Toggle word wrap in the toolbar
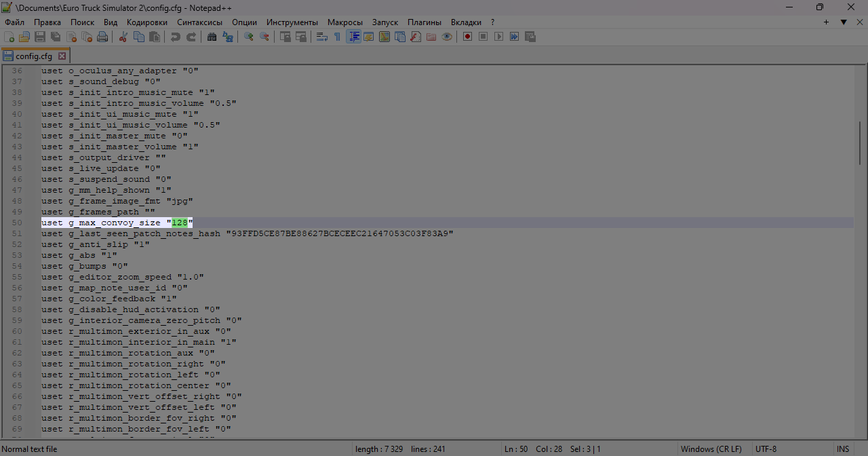Image resolution: width=868 pixels, height=456 pixels. coord(322,37)
